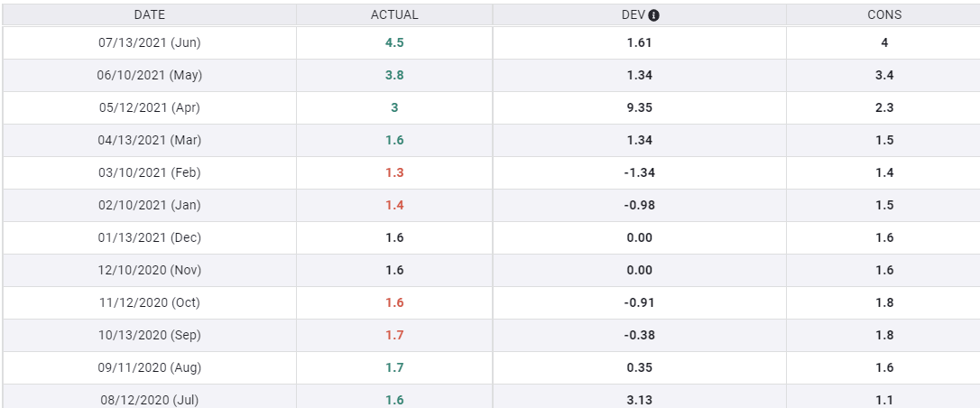Click the 10/13/2020 (Sep) date entry
980x408 pixels.
click(x=150, y=335)
